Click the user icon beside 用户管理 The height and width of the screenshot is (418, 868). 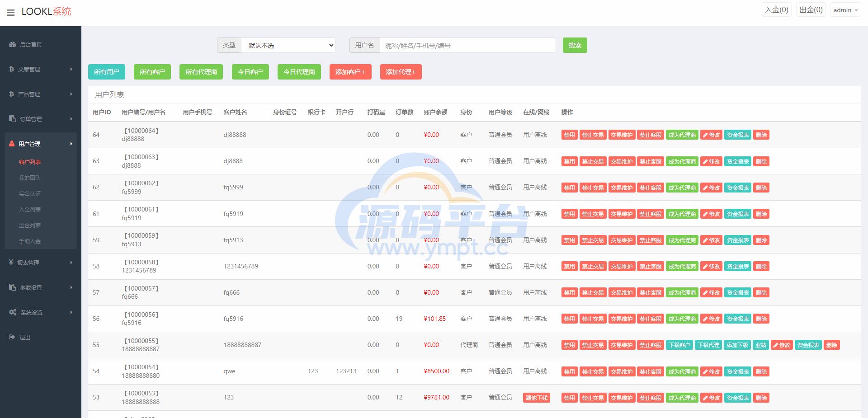click(x=12, y=144)
